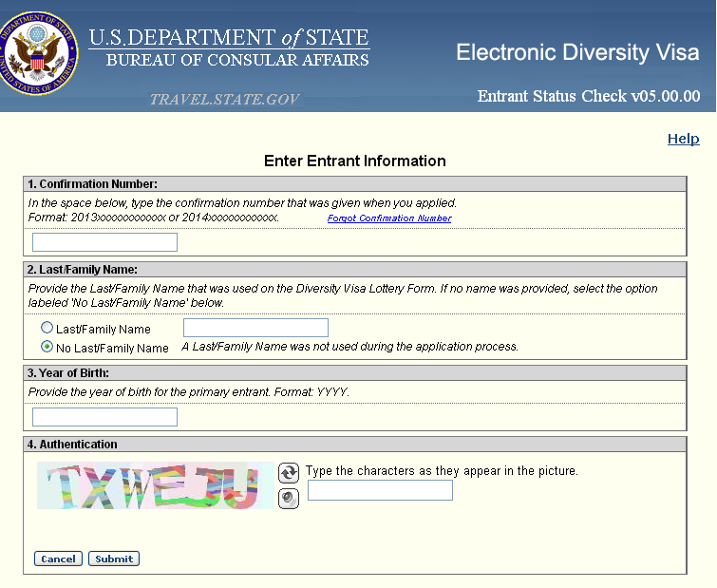Click the Enter Entrant Information heading
This screenshot has width=717, height=588.
[355, 161]
